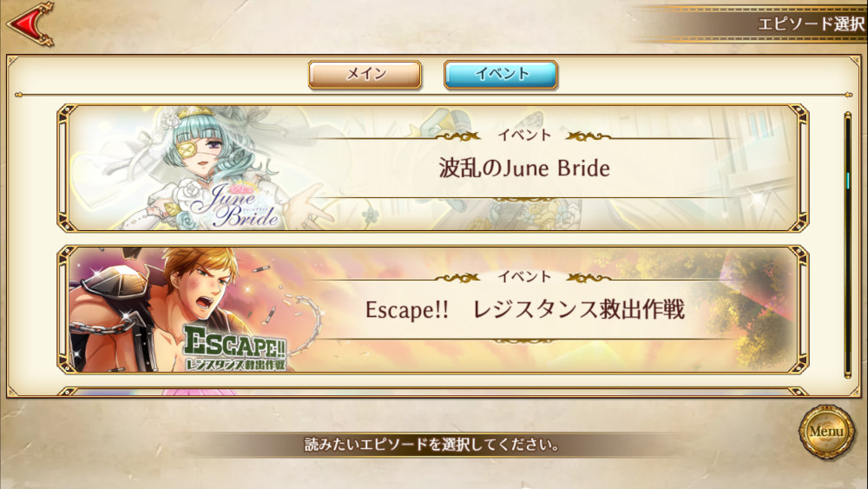Click the gold ornament left of June Bride イベント label
This screenshot has height=489, width=868.
[457, 135]
